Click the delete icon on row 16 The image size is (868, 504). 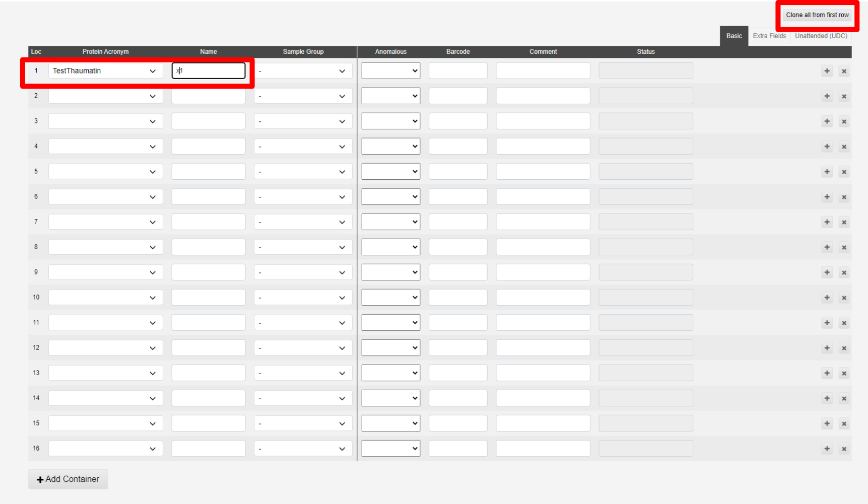point(844,448)
